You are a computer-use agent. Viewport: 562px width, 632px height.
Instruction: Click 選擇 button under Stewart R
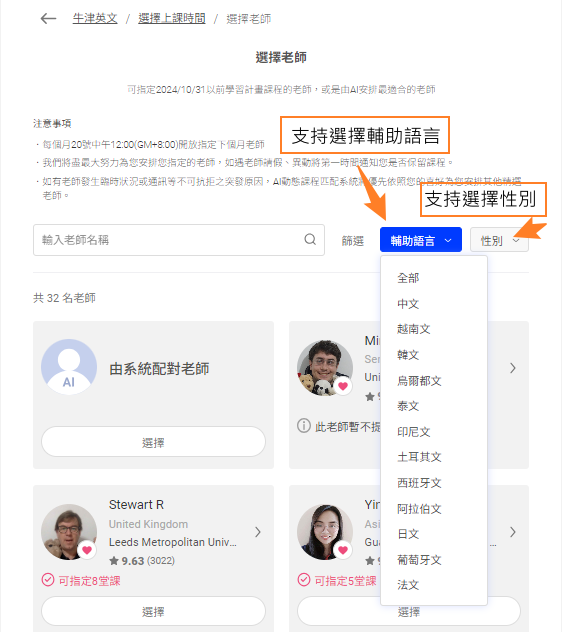(x=153, y=611)
